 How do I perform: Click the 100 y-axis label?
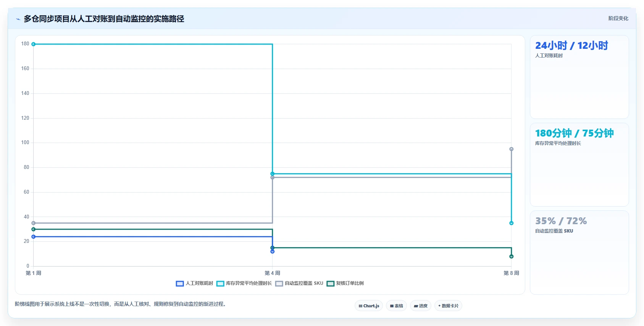(25, 143)
